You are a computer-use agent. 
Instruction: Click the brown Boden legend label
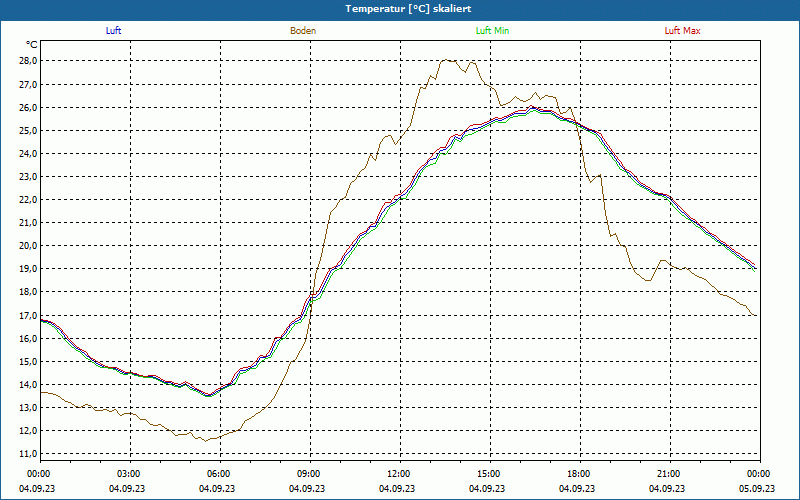tap(303, 31)
